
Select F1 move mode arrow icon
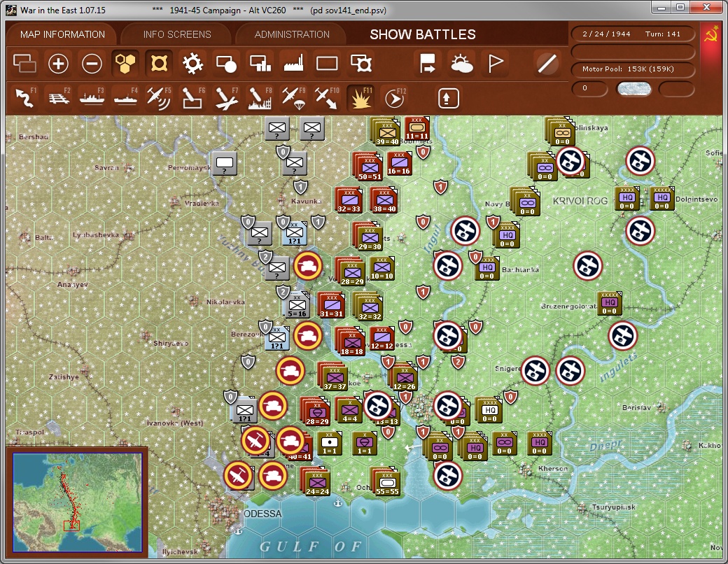25,98
